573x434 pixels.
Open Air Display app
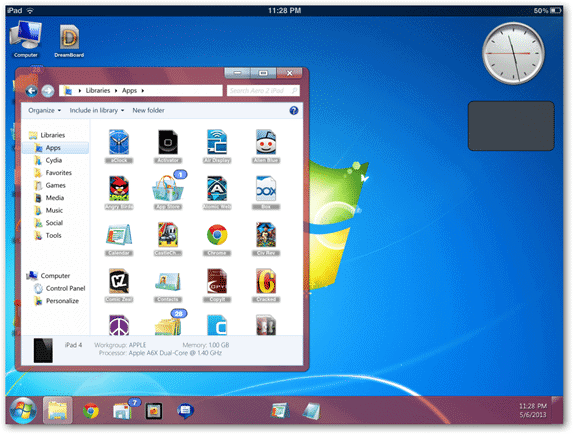[x=217, y=142]
